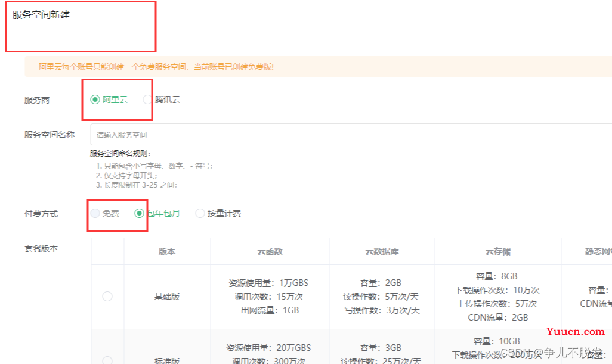Viewport: 612px width, 364px height.
Task: Click '资源使用量: 1万GBS' in 基础版 row
Action: (268, 283)
